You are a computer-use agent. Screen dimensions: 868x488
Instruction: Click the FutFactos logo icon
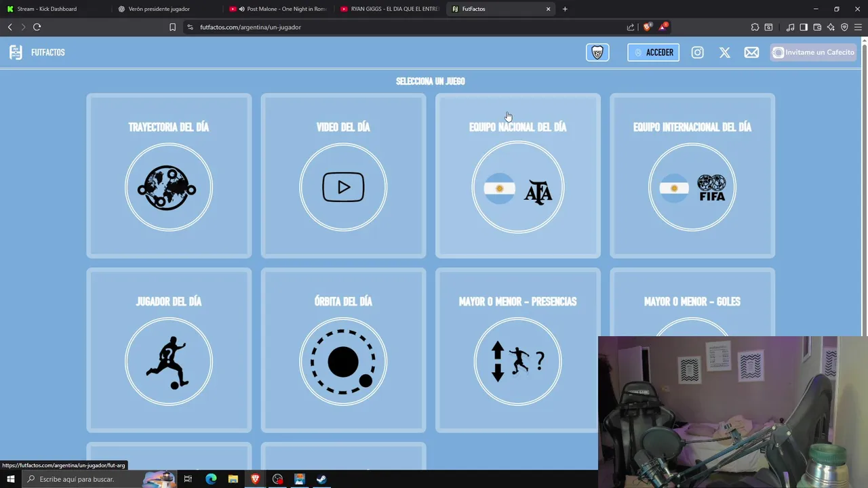click(16, 52)
